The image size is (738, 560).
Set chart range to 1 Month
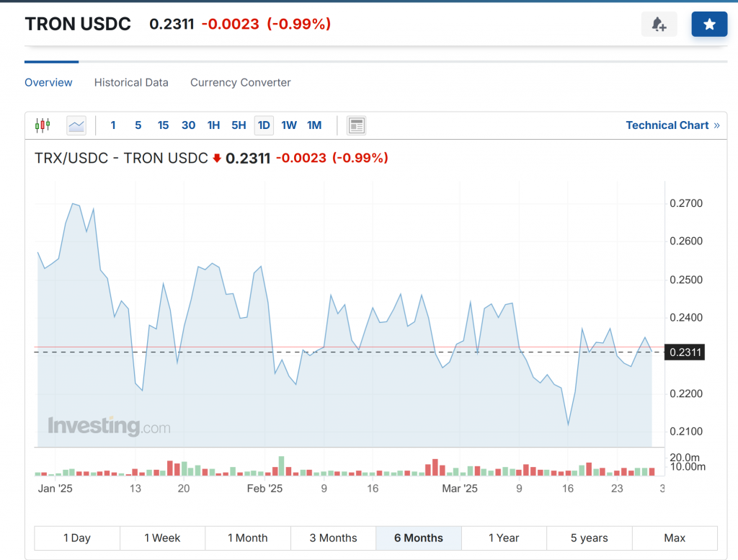coord(248,538)
